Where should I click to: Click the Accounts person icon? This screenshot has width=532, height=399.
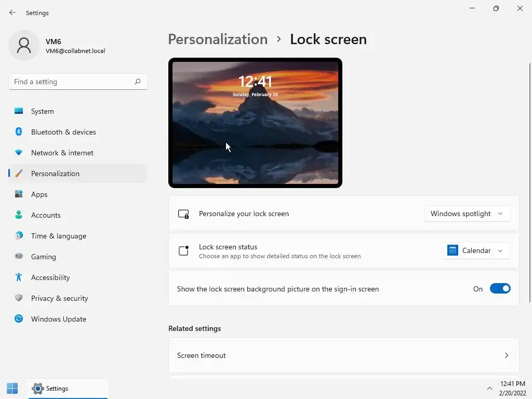[19, 215]
